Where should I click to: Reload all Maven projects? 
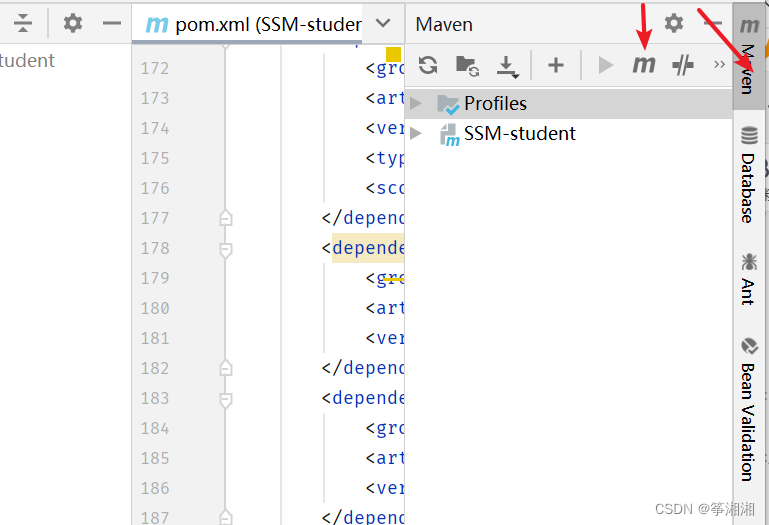point(428,66)
